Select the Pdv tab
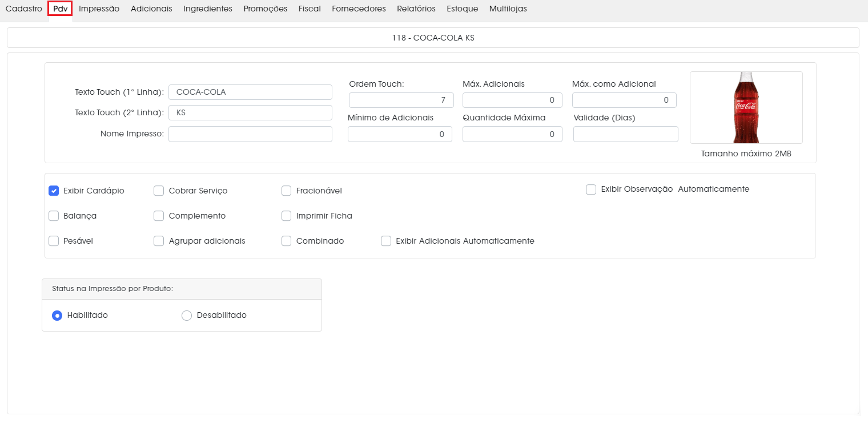Viewport: 868px width, 424px height. [x=60, y=9]
